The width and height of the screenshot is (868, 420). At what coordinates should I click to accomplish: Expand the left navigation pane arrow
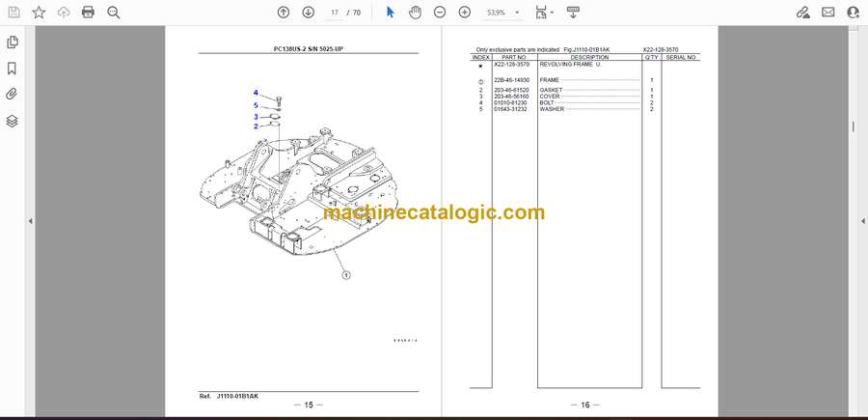point(31,221)
